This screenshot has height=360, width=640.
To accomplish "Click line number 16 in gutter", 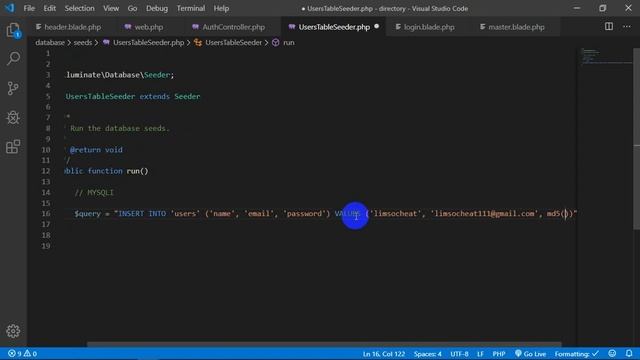I will [46, 213].
